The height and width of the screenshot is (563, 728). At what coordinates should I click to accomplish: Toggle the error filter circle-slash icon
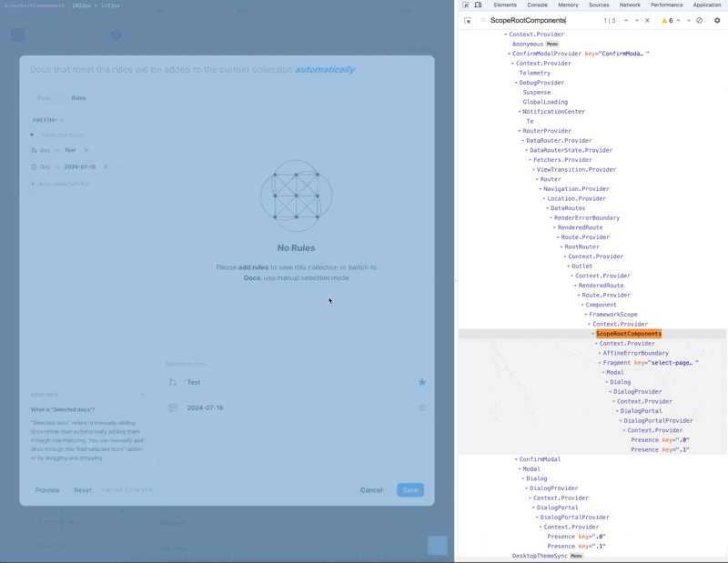[699, 20]
